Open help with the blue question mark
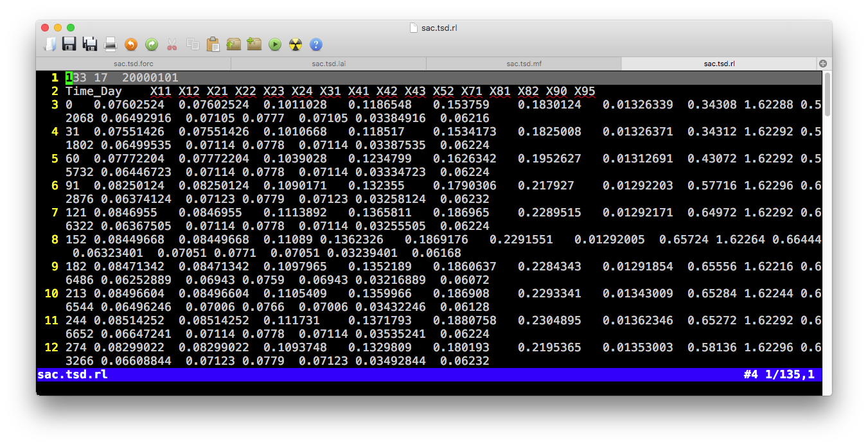The height and width of the screenshot is (447, 868). coord(316,44)
